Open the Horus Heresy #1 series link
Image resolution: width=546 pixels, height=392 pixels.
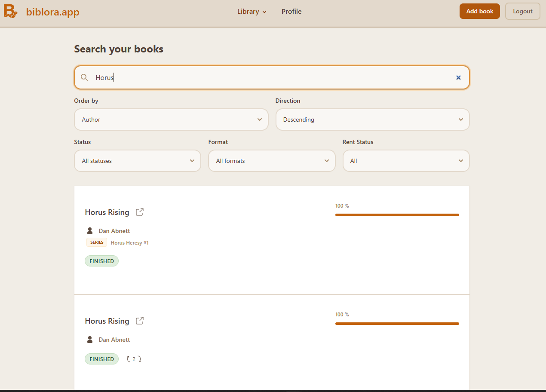(x=129, y=243)
